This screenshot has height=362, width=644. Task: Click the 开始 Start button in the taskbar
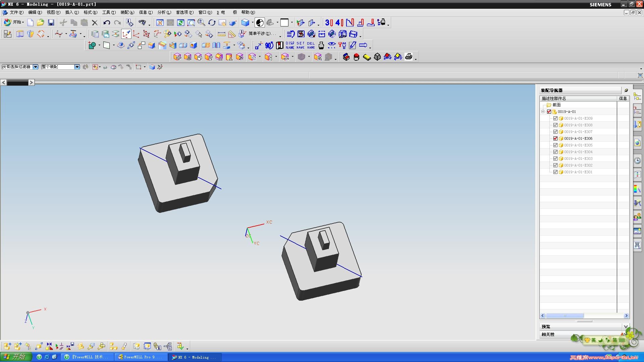pos(15,357)
